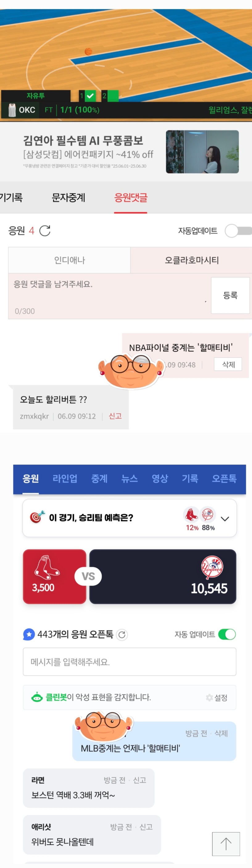Click the Yankees logo in prediction bar
Screen dimensions: 252x868
[x=208, y=515]
